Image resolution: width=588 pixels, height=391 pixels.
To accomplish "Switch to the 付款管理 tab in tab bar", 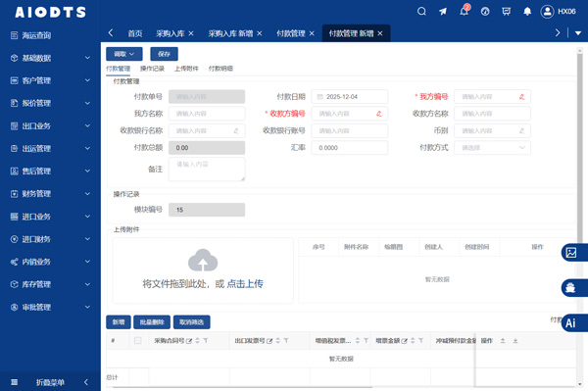I will coord(291,33).
